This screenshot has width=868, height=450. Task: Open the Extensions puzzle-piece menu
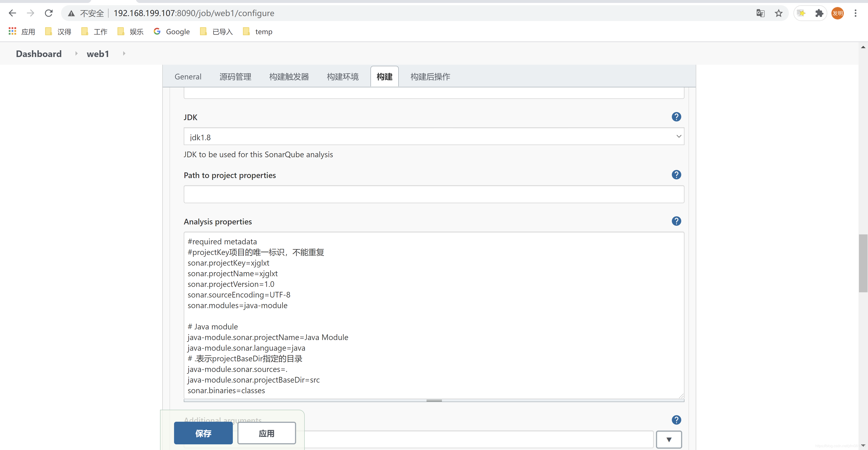pos(819,14)
